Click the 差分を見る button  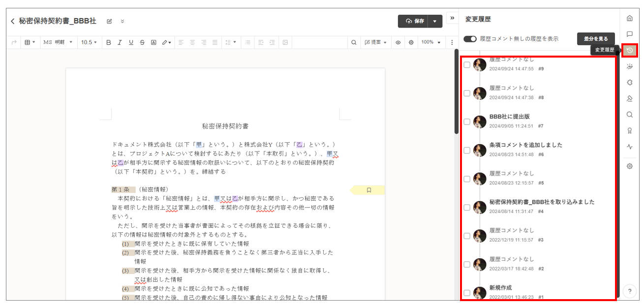point(596,39)
